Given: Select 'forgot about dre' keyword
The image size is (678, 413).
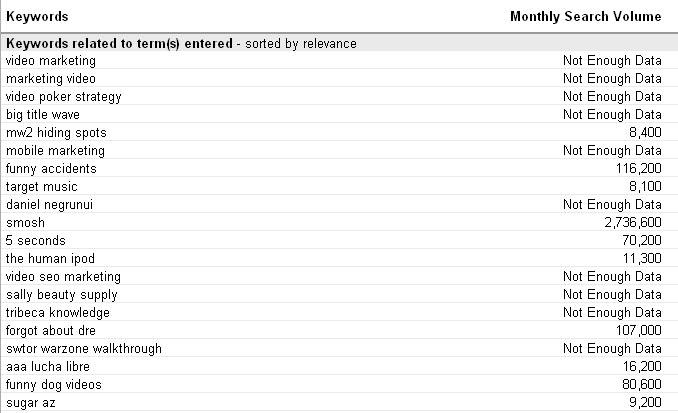Looking at the screenshot, I should coord(54,330).
